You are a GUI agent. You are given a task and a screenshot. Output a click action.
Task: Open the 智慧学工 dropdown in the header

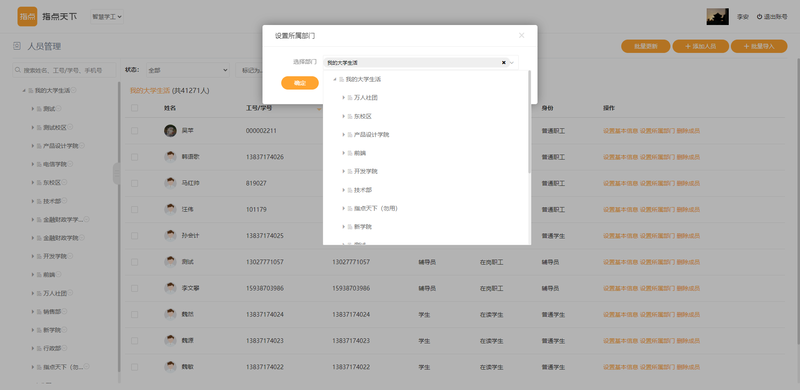click(x=107, y=17)
